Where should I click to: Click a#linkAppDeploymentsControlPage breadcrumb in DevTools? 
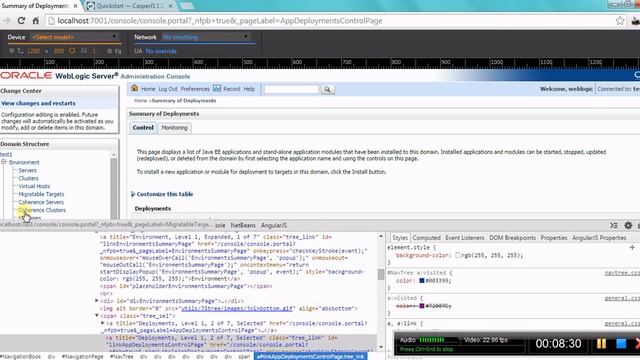pos(310,356)
